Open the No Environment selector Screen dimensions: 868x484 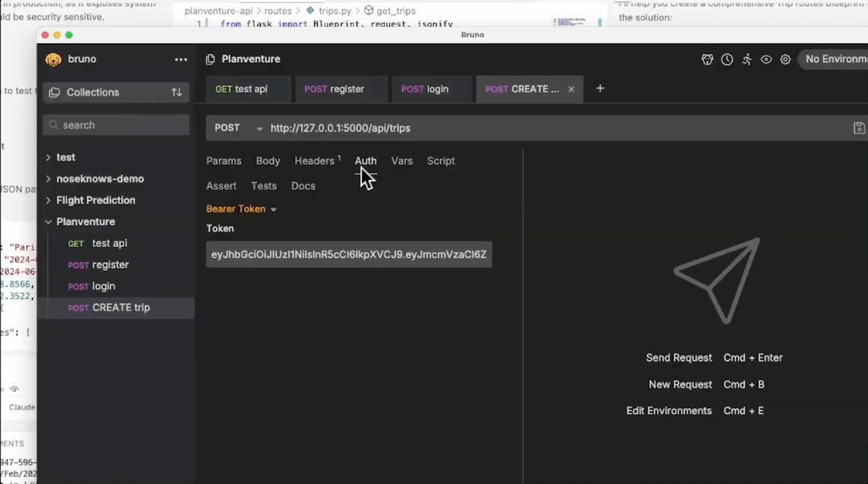(836, 59)
